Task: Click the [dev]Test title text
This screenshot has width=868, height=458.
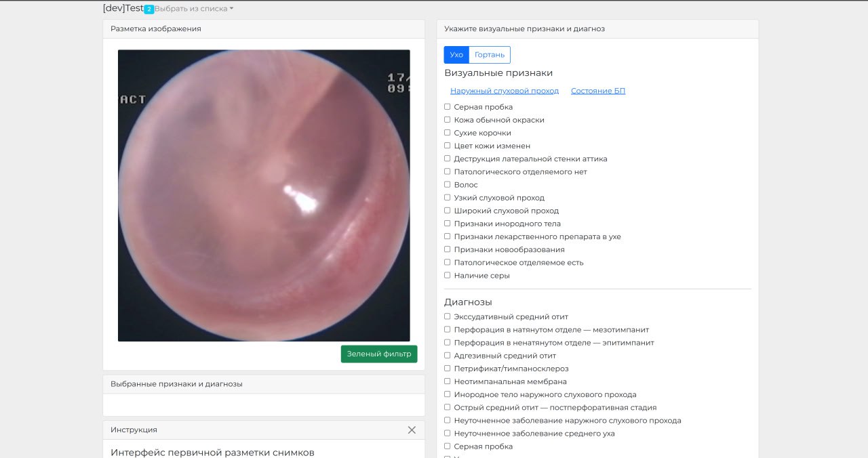Action: (x=123, y=8)
